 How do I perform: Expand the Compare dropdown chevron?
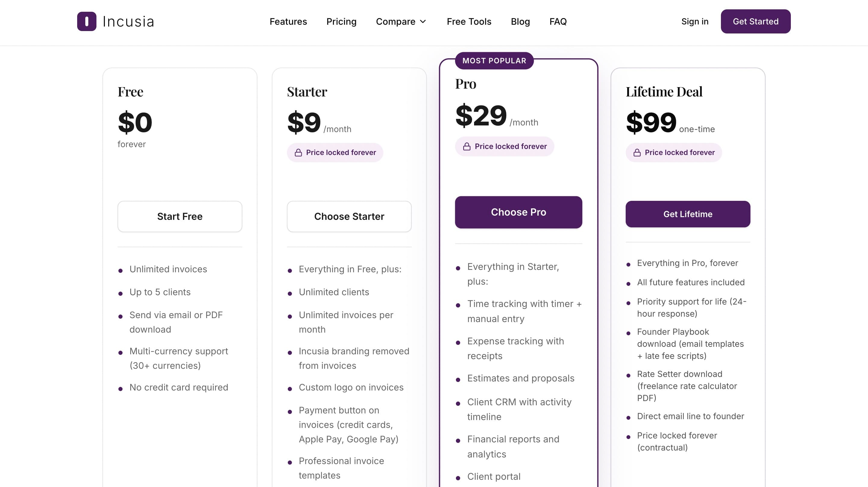tap(423, 22)
